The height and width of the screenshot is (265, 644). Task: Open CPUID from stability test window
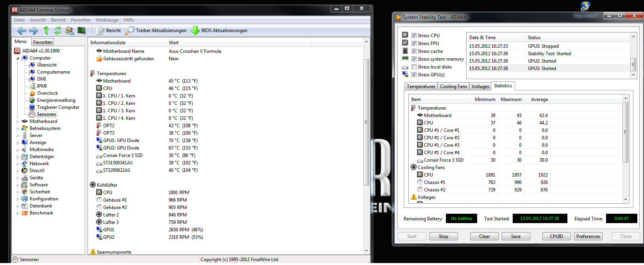click(x=556, y=236)
